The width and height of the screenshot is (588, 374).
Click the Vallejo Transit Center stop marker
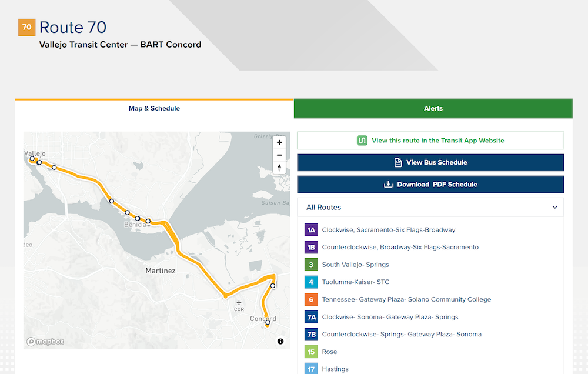point(32,159)
